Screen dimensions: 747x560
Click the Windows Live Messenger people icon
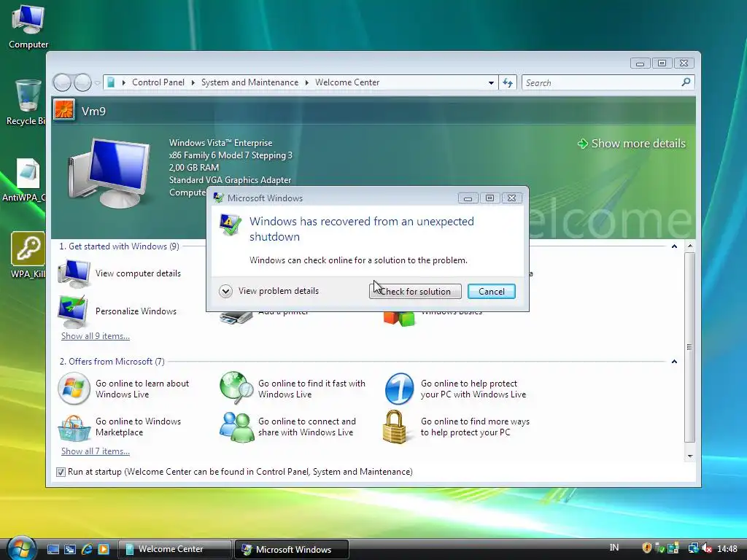tap(236, 427)
